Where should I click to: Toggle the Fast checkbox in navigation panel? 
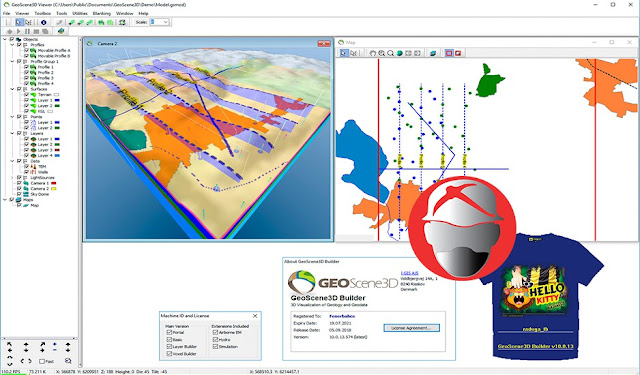tap(42, 361)
